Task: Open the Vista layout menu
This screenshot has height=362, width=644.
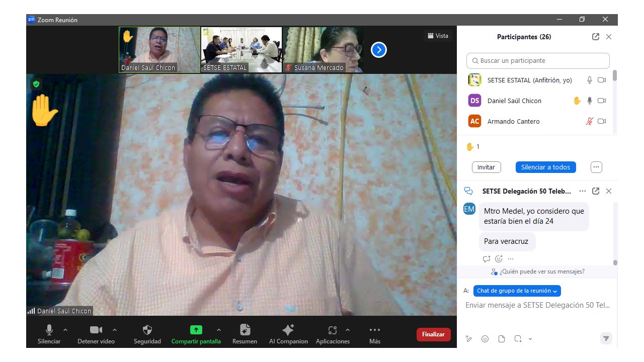Action: click(438, 36)
